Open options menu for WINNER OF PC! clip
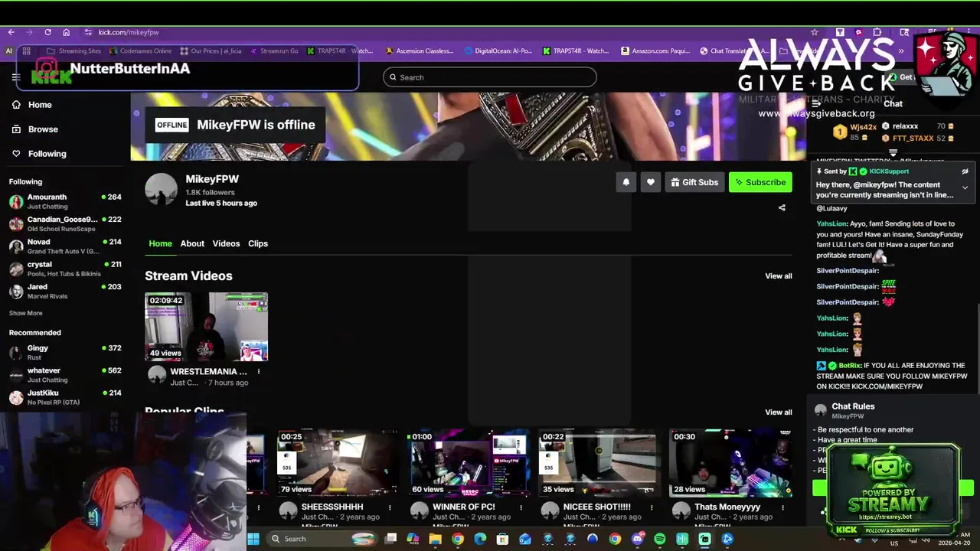 521,507
